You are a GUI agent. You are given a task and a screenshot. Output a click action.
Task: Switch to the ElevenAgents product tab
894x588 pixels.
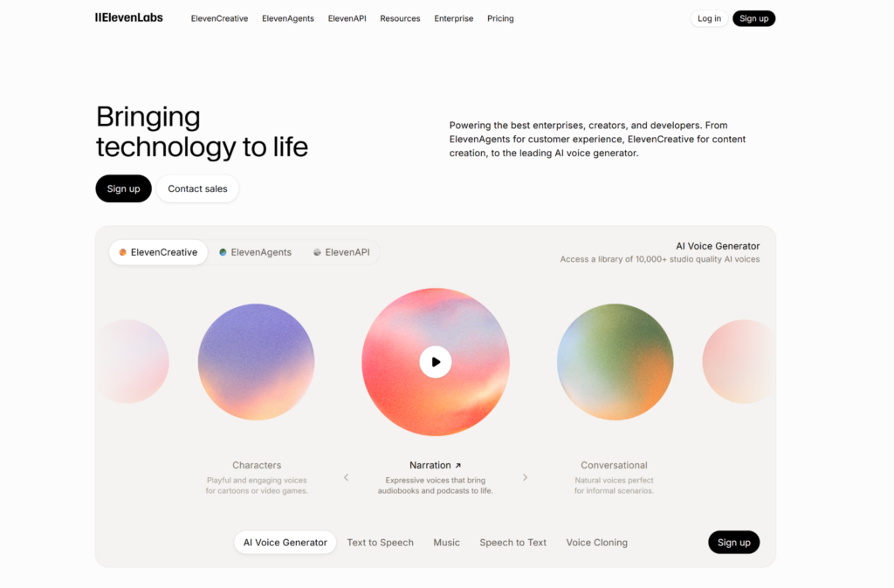coord(255,252)
